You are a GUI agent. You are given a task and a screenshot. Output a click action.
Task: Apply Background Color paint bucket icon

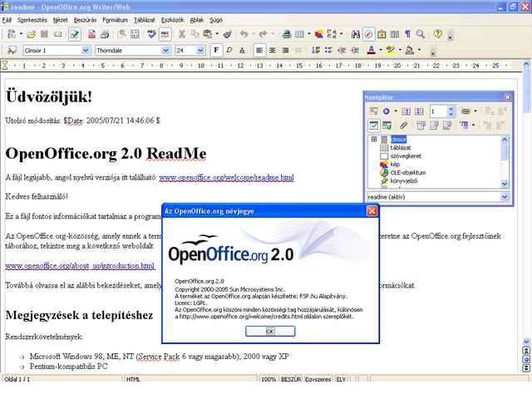(410, 51)
